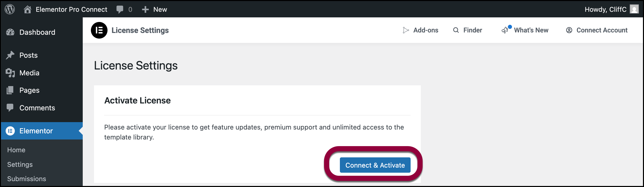Screen dimensions: 644x187
Task: Click the home icon in admin bar
Action: click(27, 9)
